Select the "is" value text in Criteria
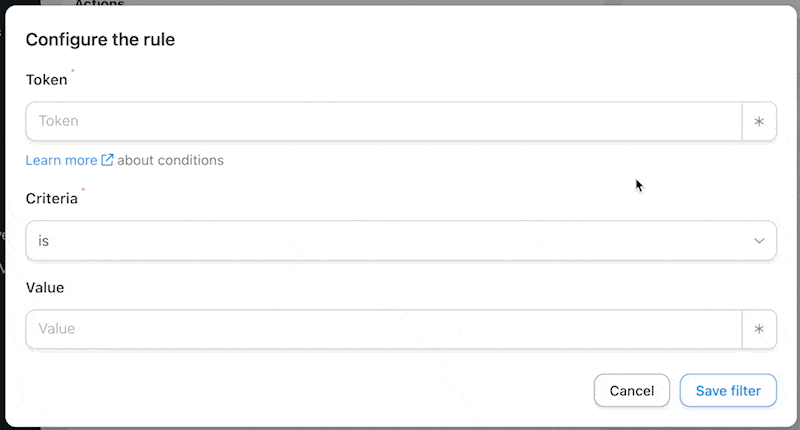This screenshot has width=800, height=430. (x=44, y=241)
